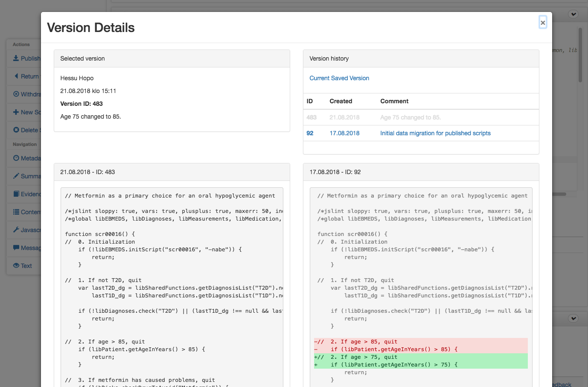
Task: Click the New Script plus icon
Action: pos(16,112)
